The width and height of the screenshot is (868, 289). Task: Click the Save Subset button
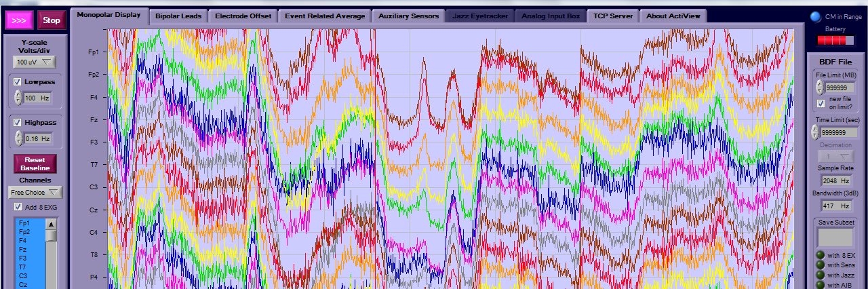pyautogui.click(x=835, y=237)
